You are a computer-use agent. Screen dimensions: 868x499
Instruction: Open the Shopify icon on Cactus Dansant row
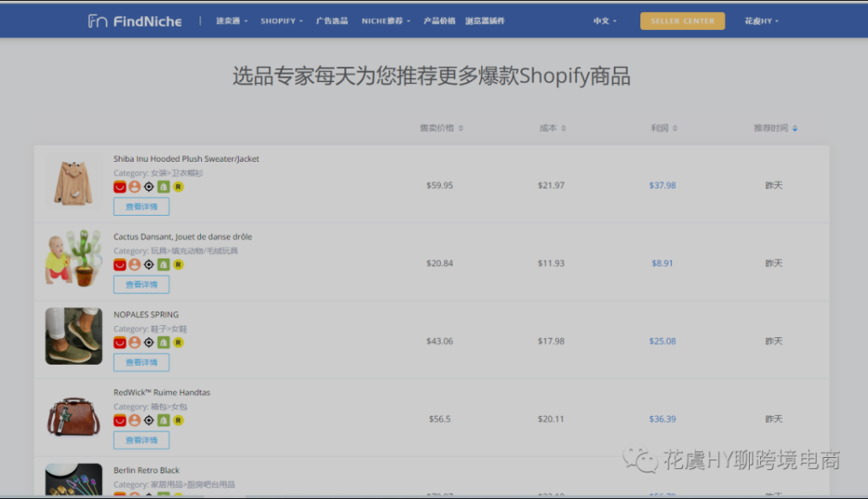pyautogui.click(x=162, y=264)
